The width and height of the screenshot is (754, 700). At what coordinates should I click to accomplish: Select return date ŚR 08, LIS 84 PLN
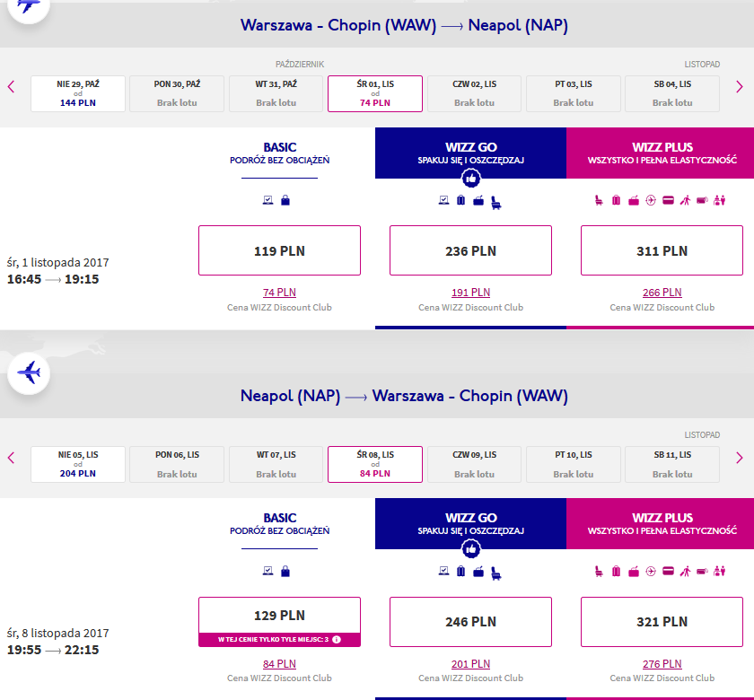pyautogui.click(x=375, y=465)
